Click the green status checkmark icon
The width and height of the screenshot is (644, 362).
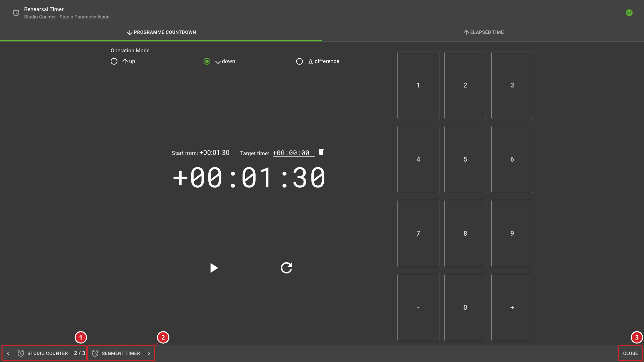tap(629, 13)
